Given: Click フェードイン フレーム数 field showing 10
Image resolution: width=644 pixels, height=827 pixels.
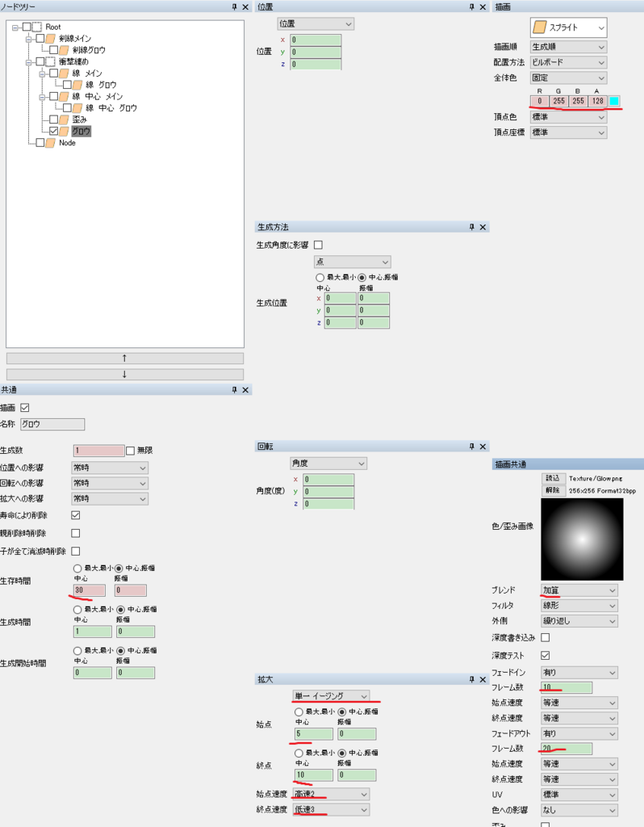Looking at the screenshot, I should [x=567, y=687].
